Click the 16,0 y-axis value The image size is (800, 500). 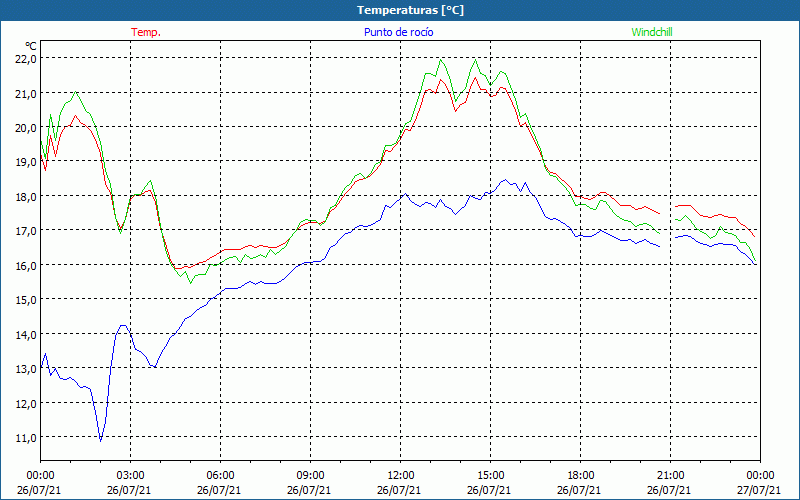[x=27, y=265]
